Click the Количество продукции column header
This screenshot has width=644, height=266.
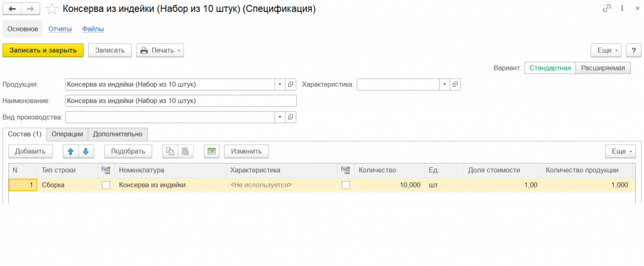click(587, 170)
